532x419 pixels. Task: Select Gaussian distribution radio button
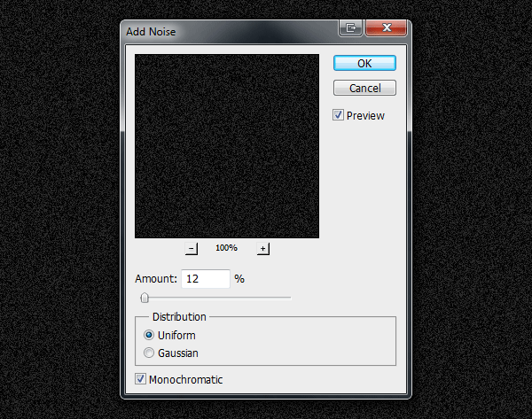click(x=149, y=353)
